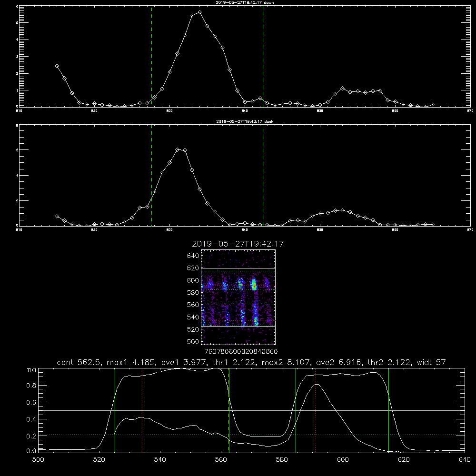Click the 640 label on the spectrogram y-axis
Image resolution: width=476 pixels, height=476 pixels.
click(193, 256)
